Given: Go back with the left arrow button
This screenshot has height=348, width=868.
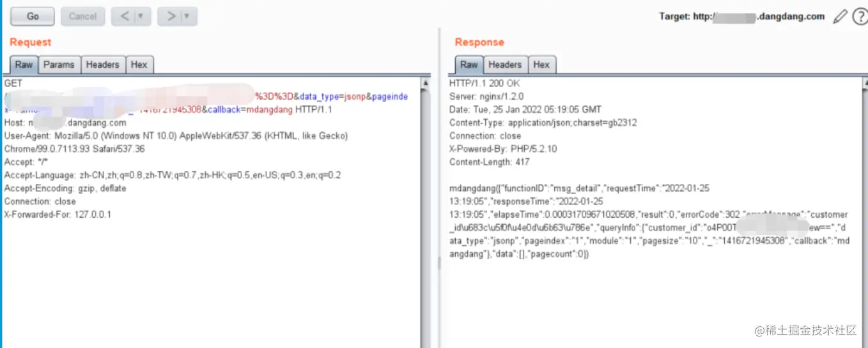Looking at the screenshot, I should 124,17.
